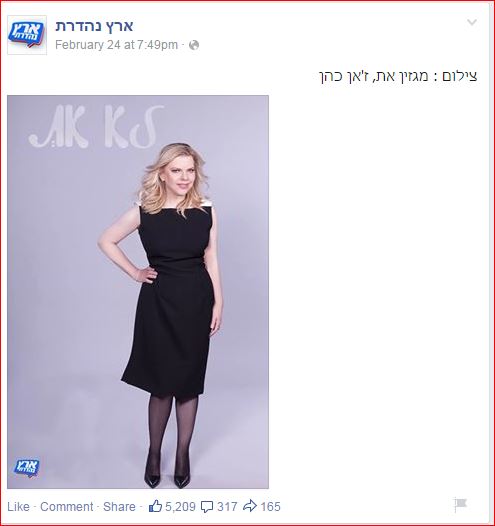
Task: Click the Comment link under the post
Action: (x=67, y=507)
